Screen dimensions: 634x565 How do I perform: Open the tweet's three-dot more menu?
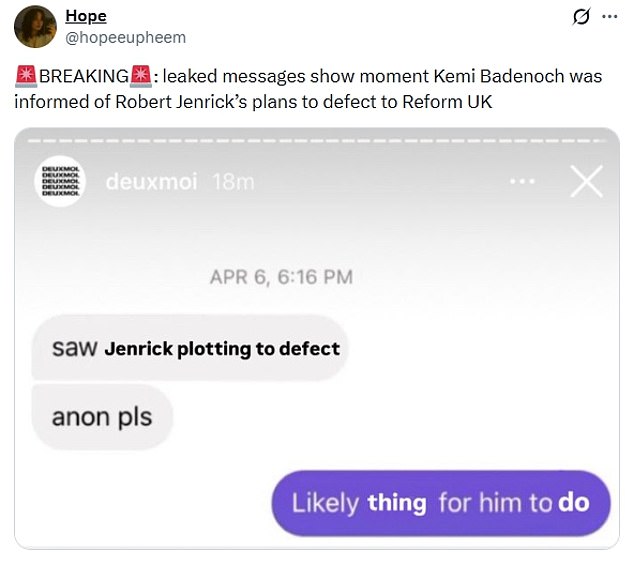610,17
